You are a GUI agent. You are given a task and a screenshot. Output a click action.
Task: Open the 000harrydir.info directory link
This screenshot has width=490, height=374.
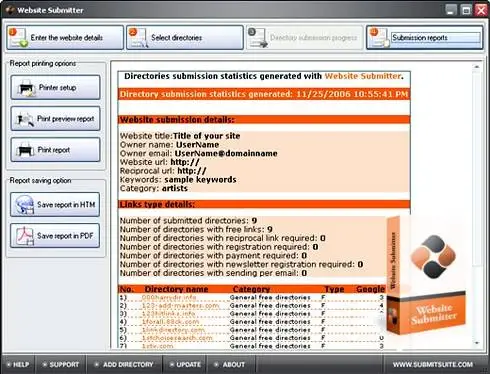169,297
